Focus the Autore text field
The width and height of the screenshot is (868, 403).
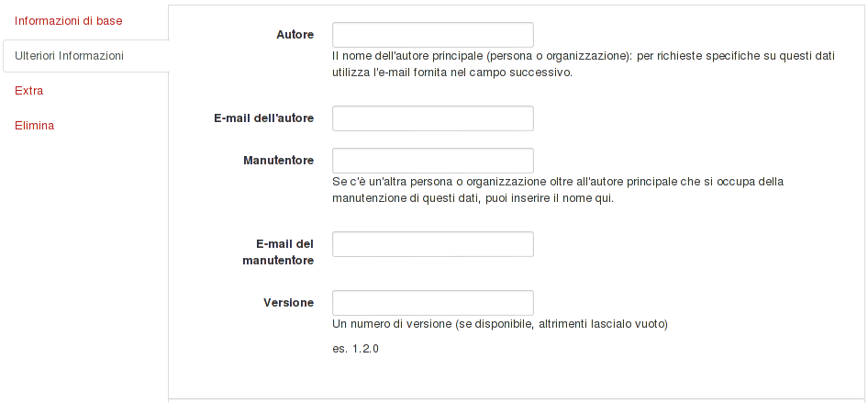tap(433, 35)
